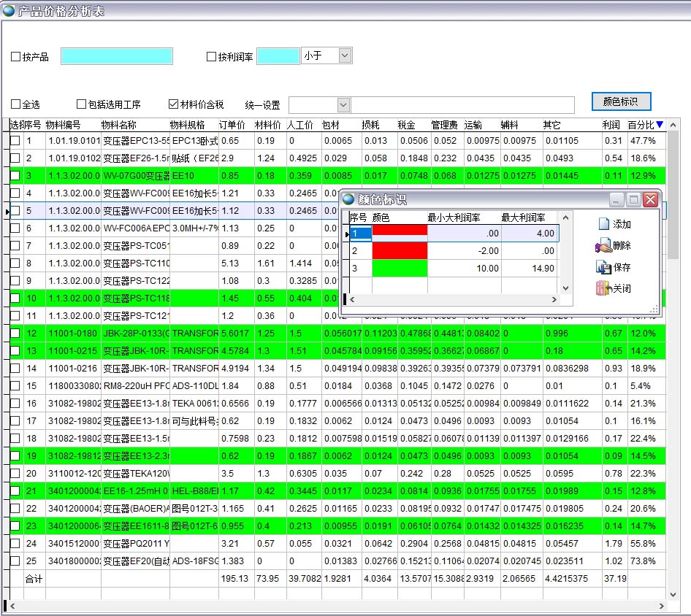Click the 添加 (Add) icon in color dialog
691x616 pixels.
pos(603,224)
